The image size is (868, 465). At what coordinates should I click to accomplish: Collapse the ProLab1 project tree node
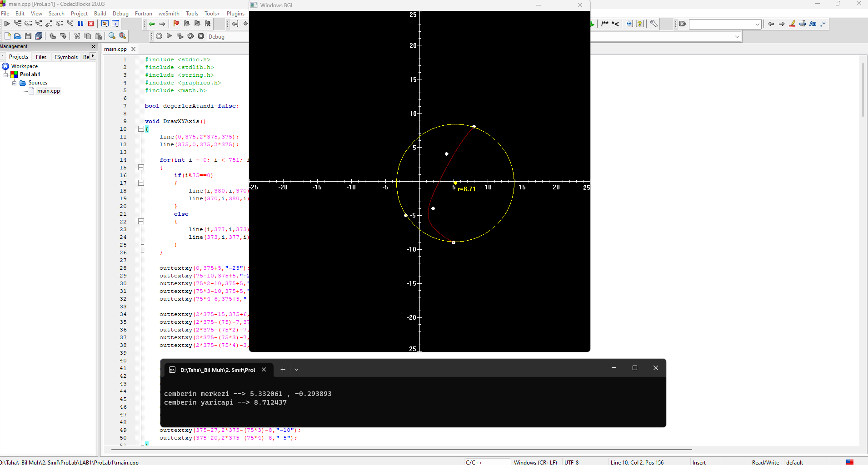point(6,74)
